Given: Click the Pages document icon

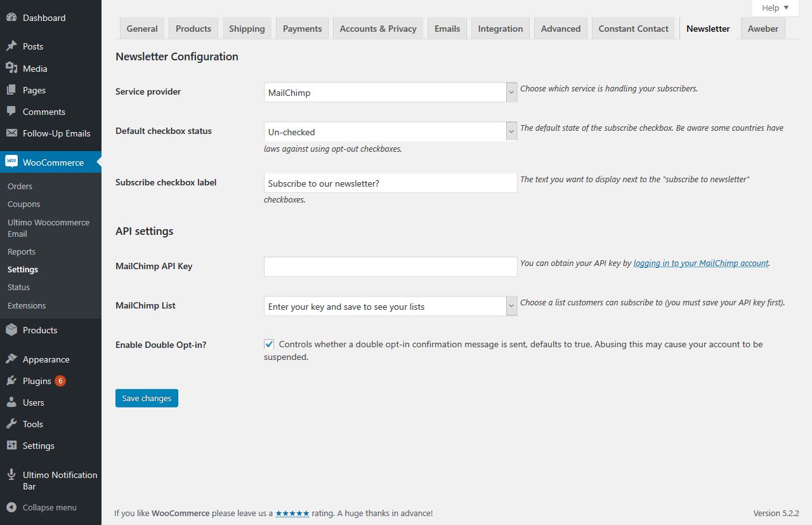Looking at the screenshot, I should pos(11,90).
